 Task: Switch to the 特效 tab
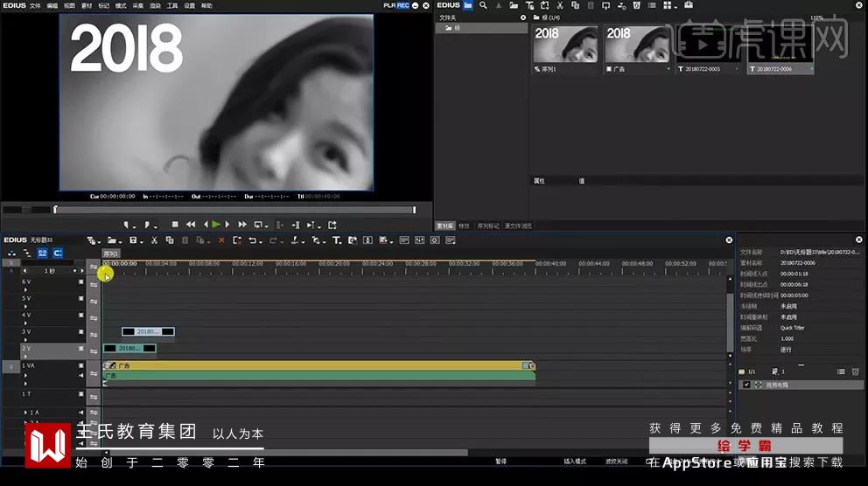click(x=464, y=226)
